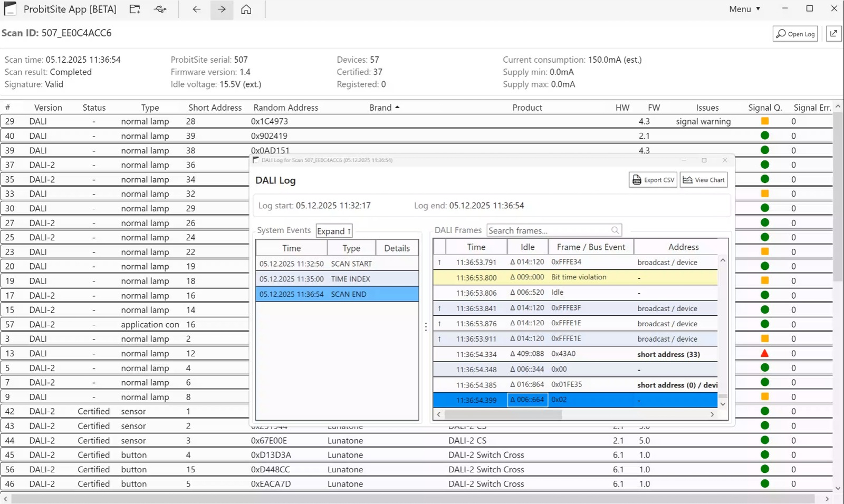Click the Random Address column header

pos(286,108)
